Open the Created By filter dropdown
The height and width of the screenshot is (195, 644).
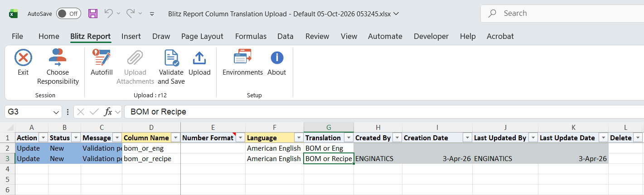coord(397,138)
